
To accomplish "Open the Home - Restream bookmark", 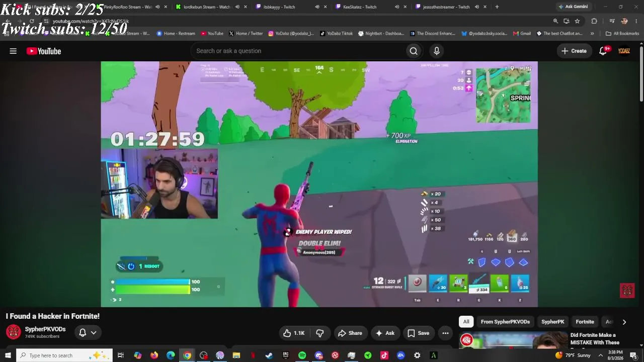I will coord(176,34).
